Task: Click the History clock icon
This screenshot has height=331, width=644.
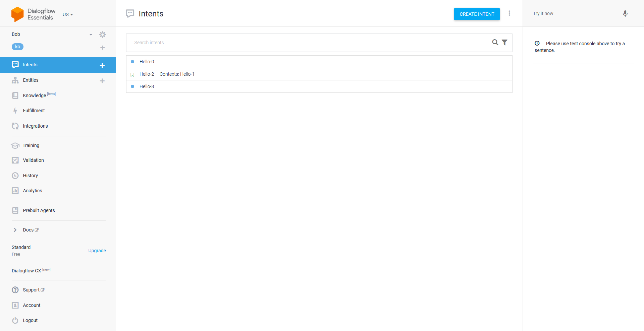Action: point(15,176)
